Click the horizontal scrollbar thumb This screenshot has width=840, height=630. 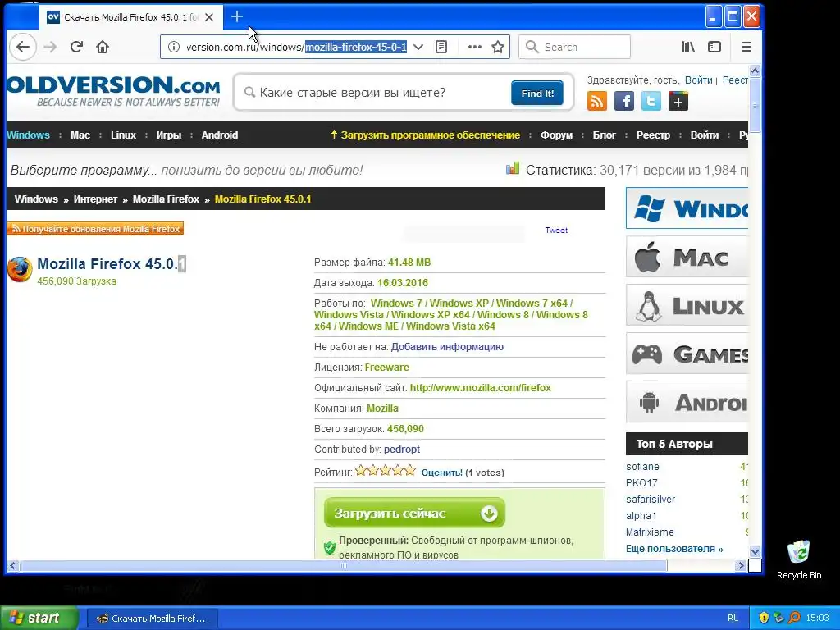coord(344,566)
